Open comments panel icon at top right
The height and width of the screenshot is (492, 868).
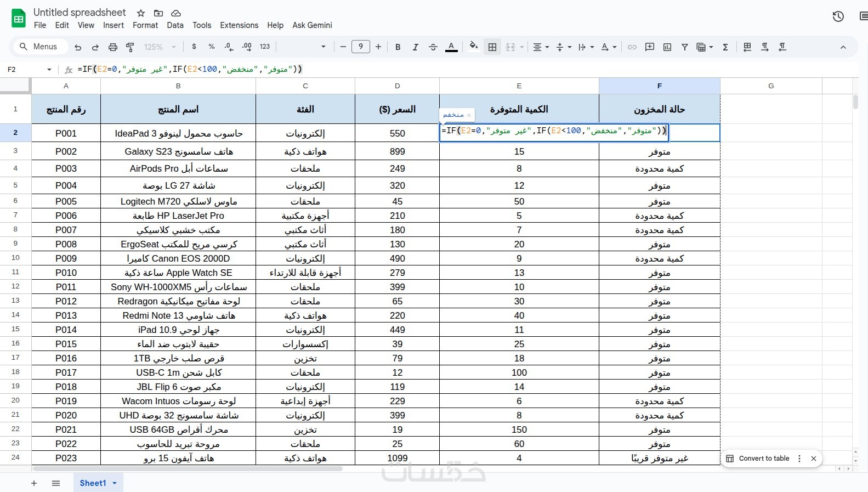pyautogui.click(x=864, y=16)
